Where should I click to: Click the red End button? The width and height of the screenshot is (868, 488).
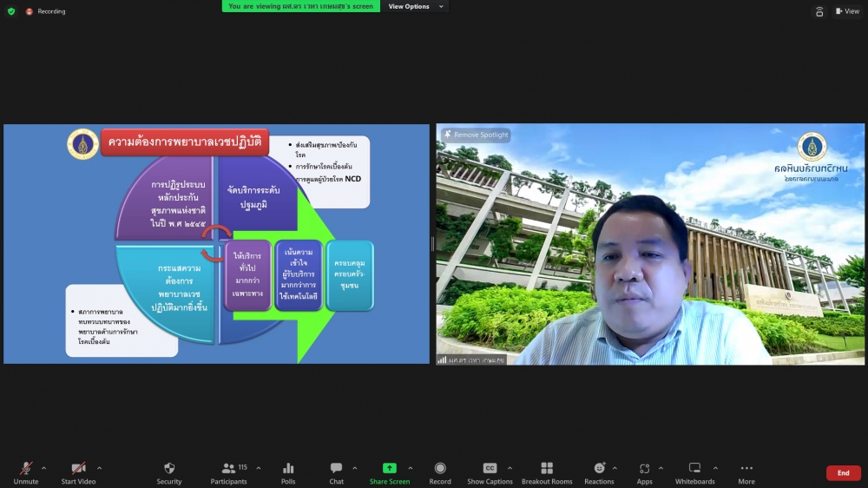coord(843,473)
